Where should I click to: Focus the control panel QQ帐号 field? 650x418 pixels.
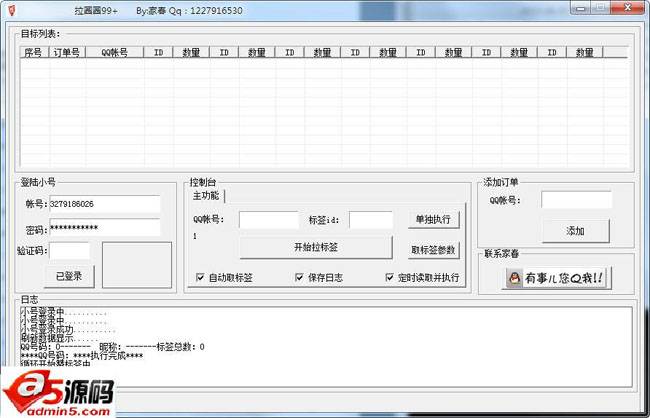click(x=269, y=220)
